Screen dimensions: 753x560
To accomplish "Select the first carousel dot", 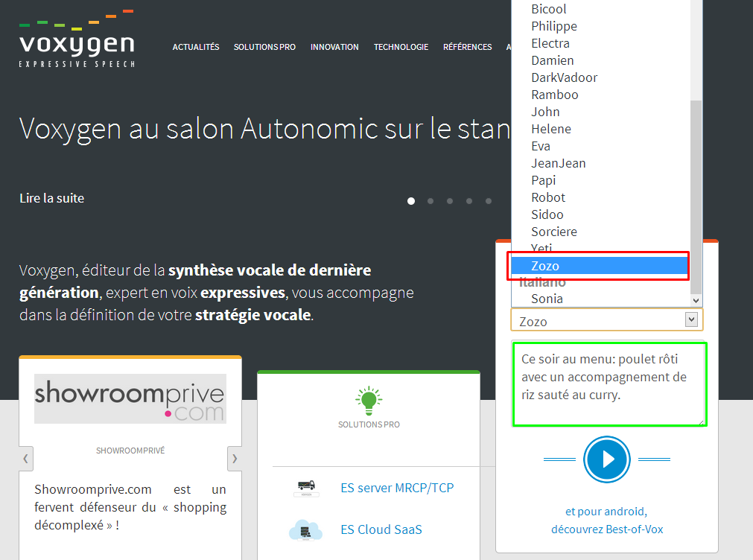I will [x=411, y=201].
